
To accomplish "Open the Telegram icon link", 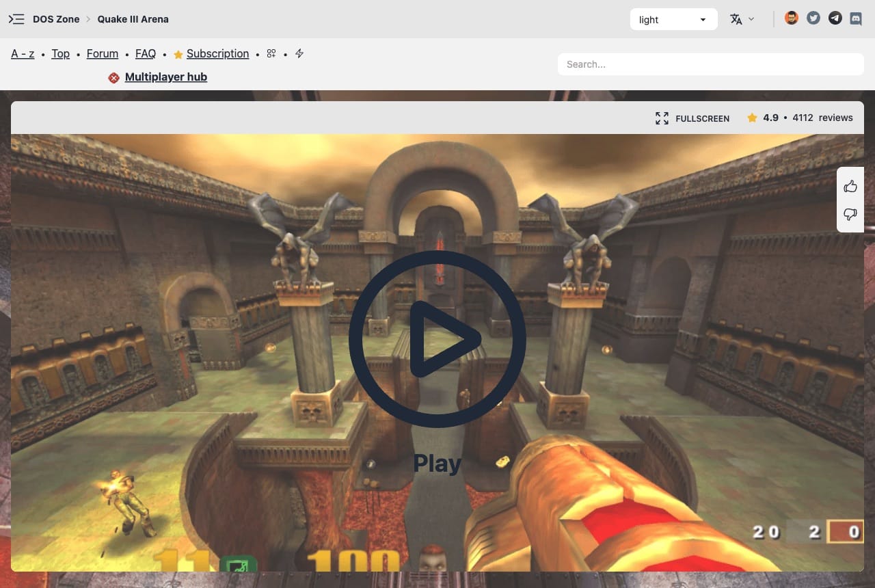I will (x=835, y=18).
